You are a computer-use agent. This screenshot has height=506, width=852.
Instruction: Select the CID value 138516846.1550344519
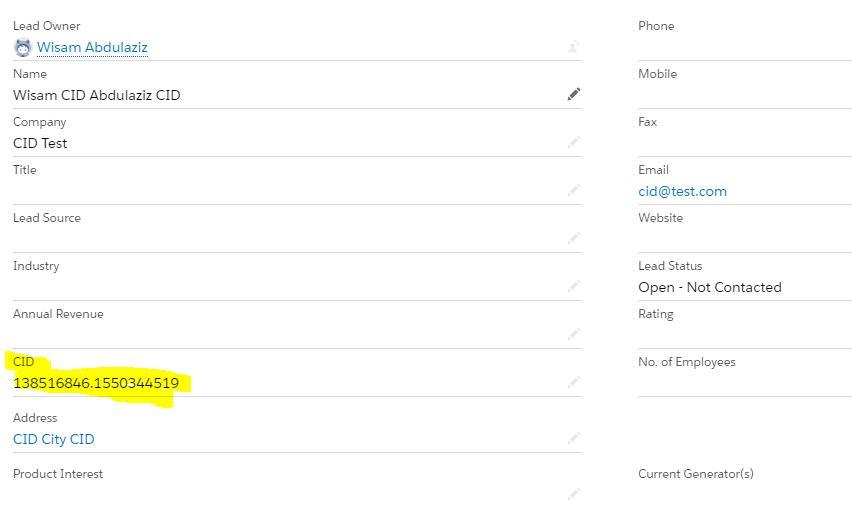[x=96, y=383]
